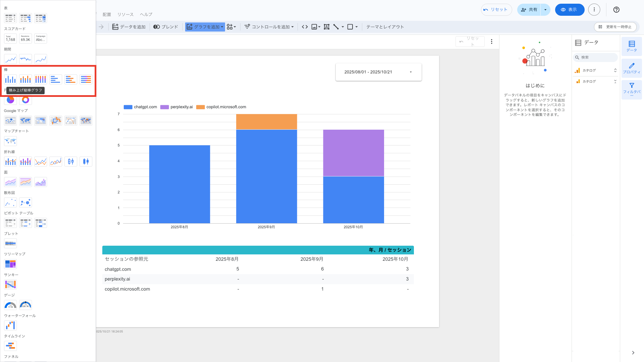
Task: Select the Sankey chart icon
Action: click(10, 285)
